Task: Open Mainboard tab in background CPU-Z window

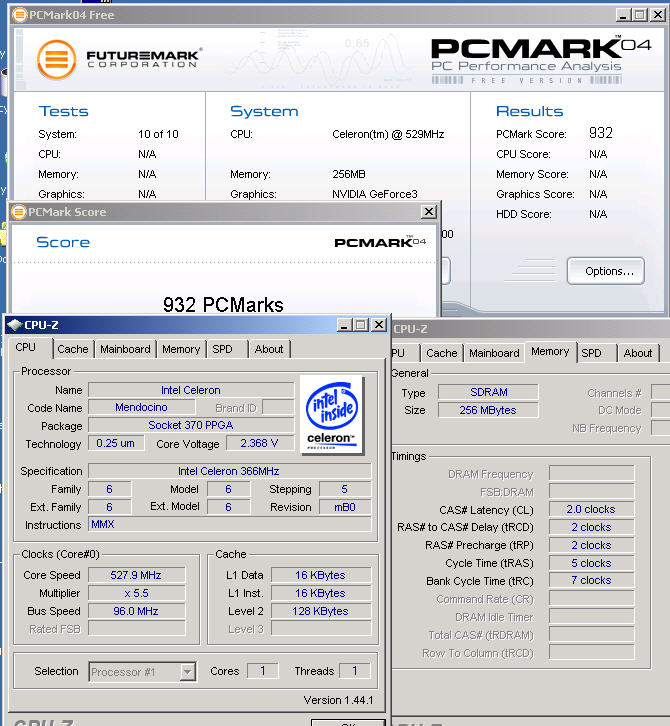Action: click(x=494, y=353)
